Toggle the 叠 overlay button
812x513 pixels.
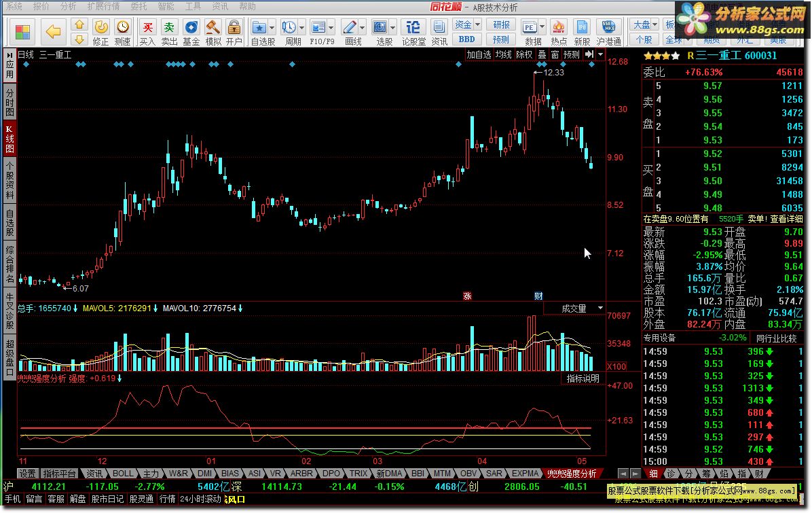coord(542,54)
